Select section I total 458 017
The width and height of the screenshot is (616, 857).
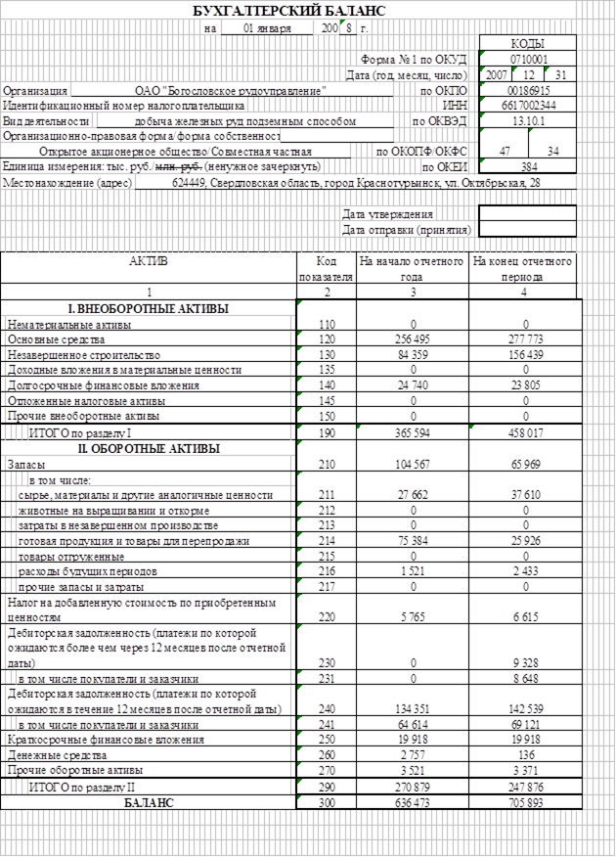pyautogui.click(x=525, y=432)
